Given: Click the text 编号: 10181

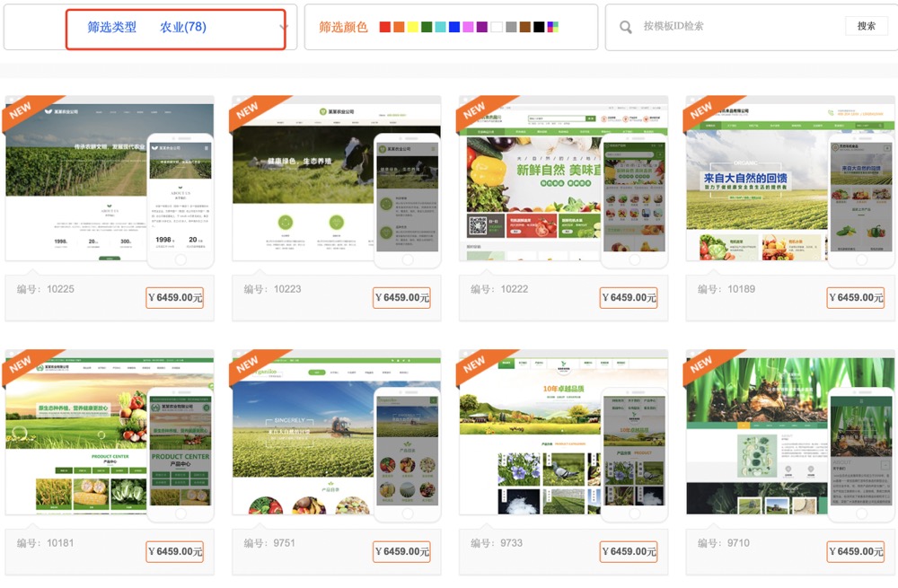Looking at the screenshot, I should coord(45,543).
